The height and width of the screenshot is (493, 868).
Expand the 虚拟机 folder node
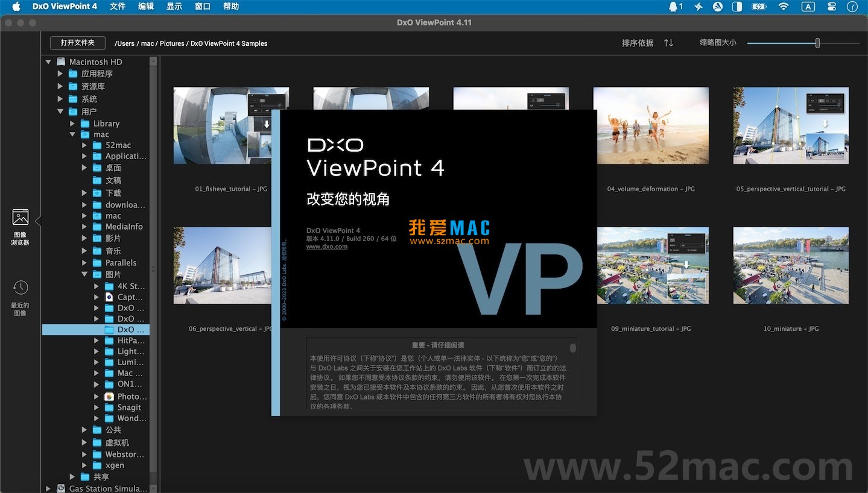click(84, 442)
